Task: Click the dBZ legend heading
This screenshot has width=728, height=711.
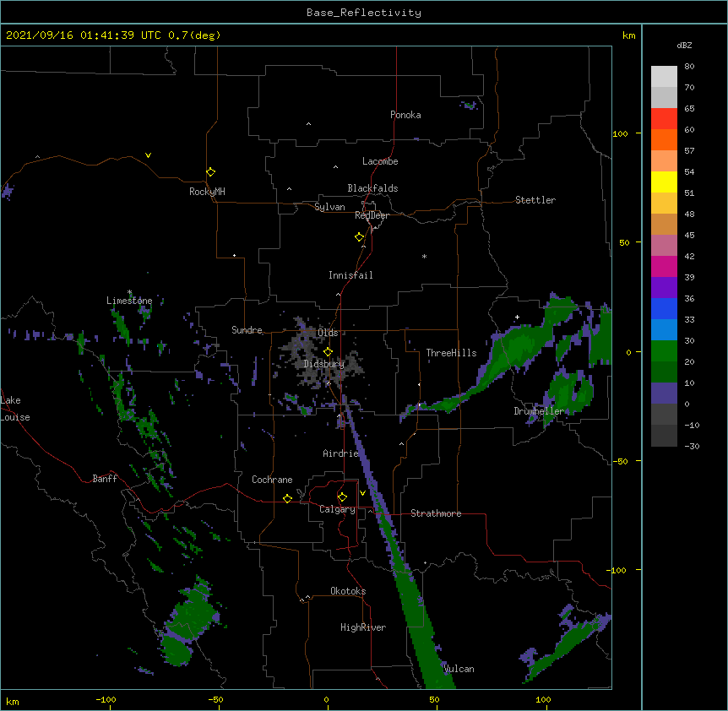Action: click(684, 45)
